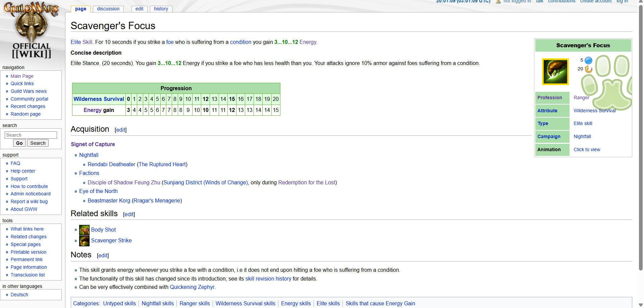Click the Elite Skill link in description
This screenshot has width=644, height=308.
(82, 42)
